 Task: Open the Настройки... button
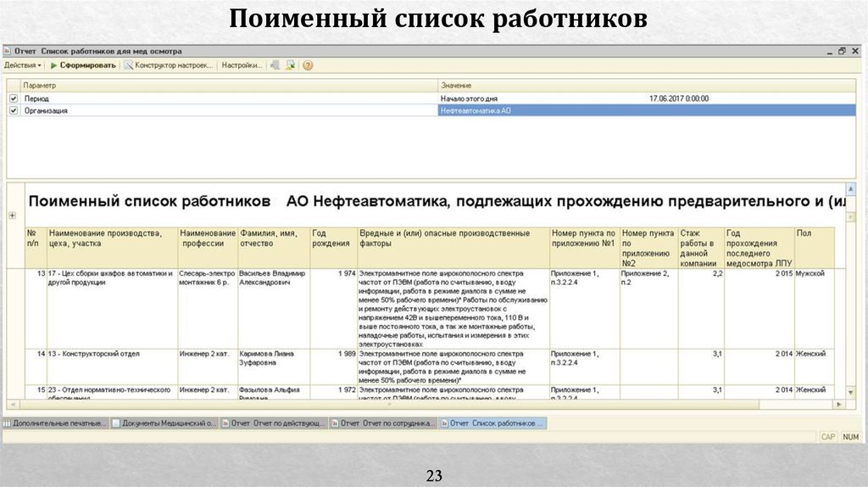(x=241, y=65)
